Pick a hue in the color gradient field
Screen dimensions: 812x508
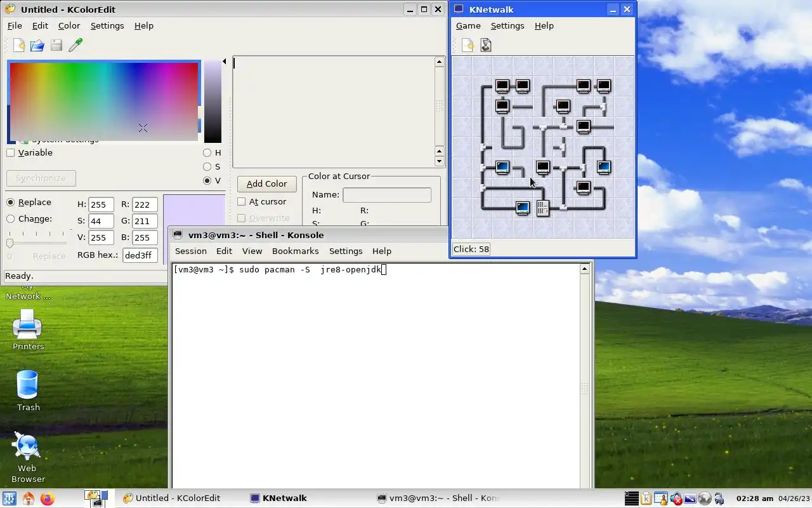coord(104,102)
